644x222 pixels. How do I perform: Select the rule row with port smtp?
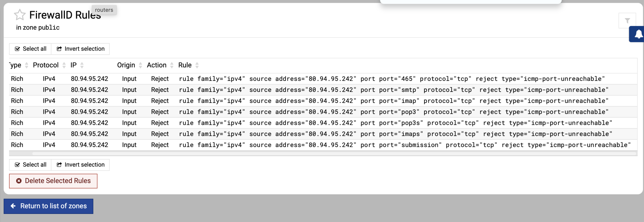pyautogui.click(x=323, y=90)
